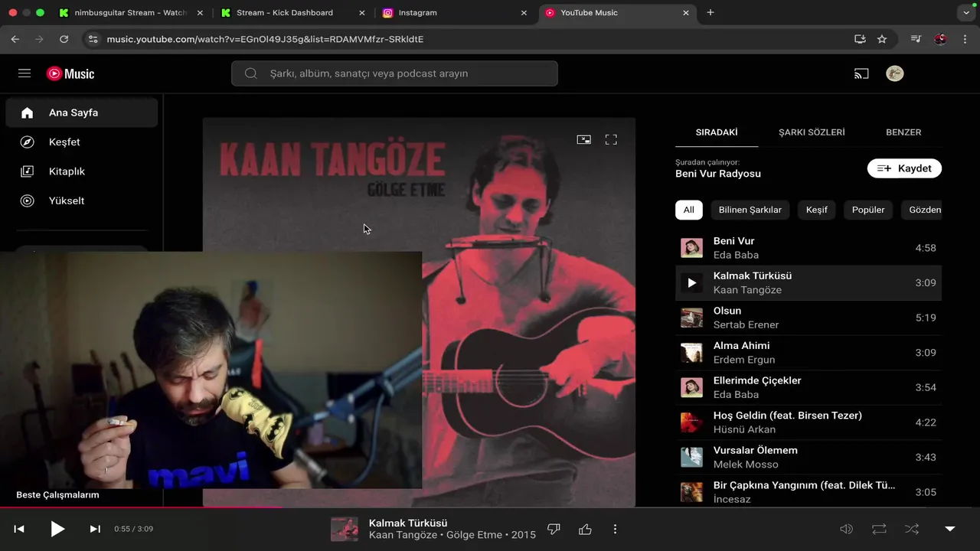Open Chrome three-dot menu
The height and width of the screenshot is (551, 980).
pos(965,39)
